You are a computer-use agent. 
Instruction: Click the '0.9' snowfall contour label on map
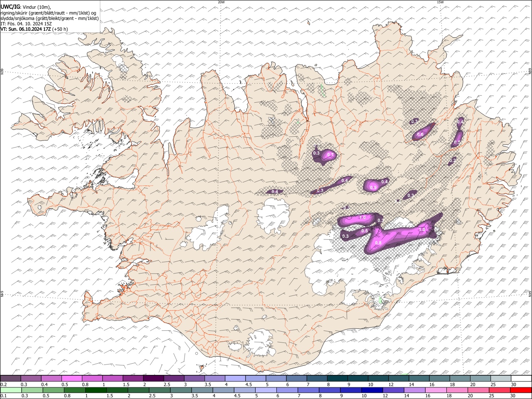pyautogui.click(x=373, y=188)
